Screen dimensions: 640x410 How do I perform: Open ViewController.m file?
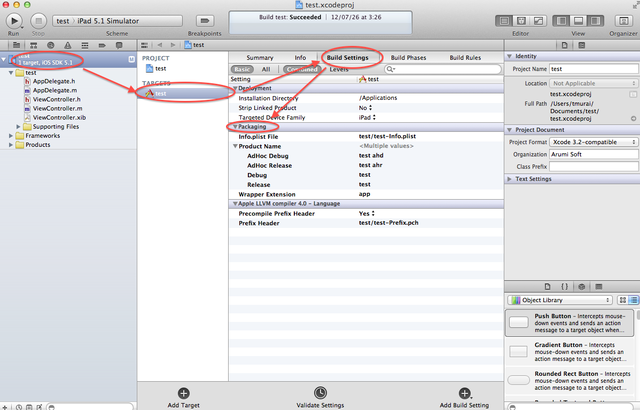57,108
